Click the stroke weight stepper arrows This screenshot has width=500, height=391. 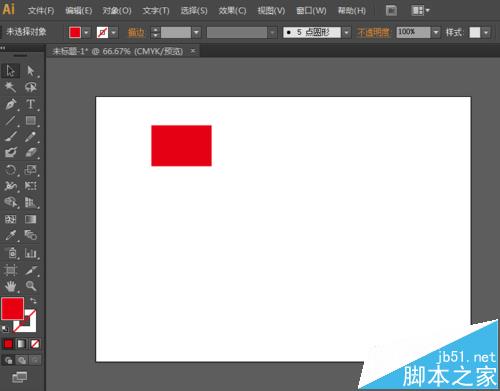155,32
